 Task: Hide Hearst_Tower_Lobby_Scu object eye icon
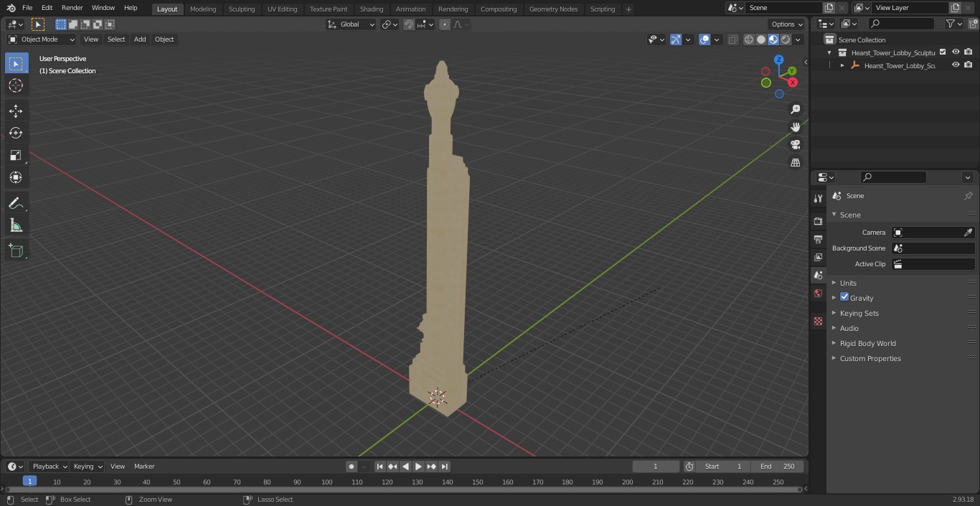[x=956, y=65]
